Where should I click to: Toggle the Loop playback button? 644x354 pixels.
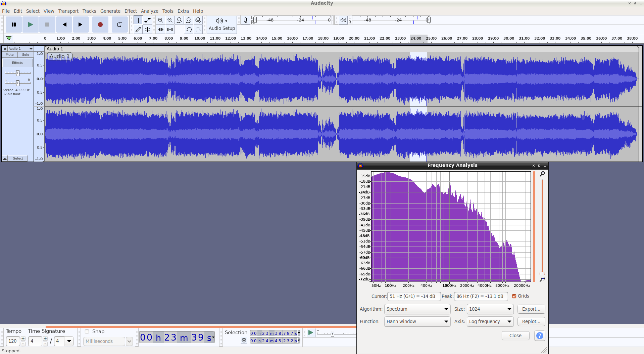coord(120,25)
